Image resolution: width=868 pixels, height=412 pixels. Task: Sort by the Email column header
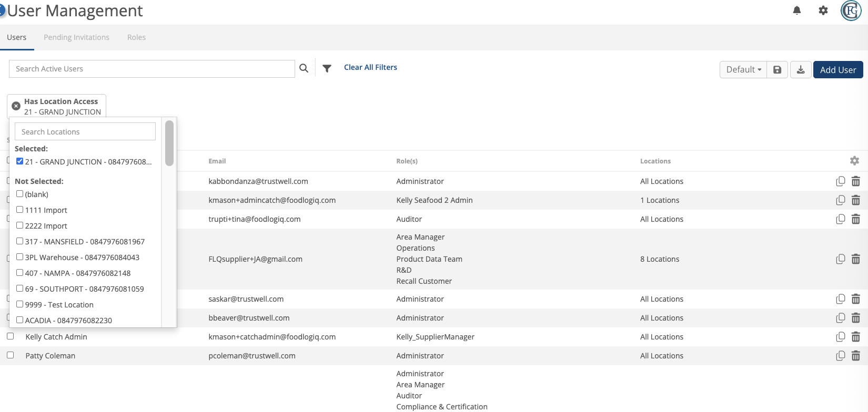(217, 161)
